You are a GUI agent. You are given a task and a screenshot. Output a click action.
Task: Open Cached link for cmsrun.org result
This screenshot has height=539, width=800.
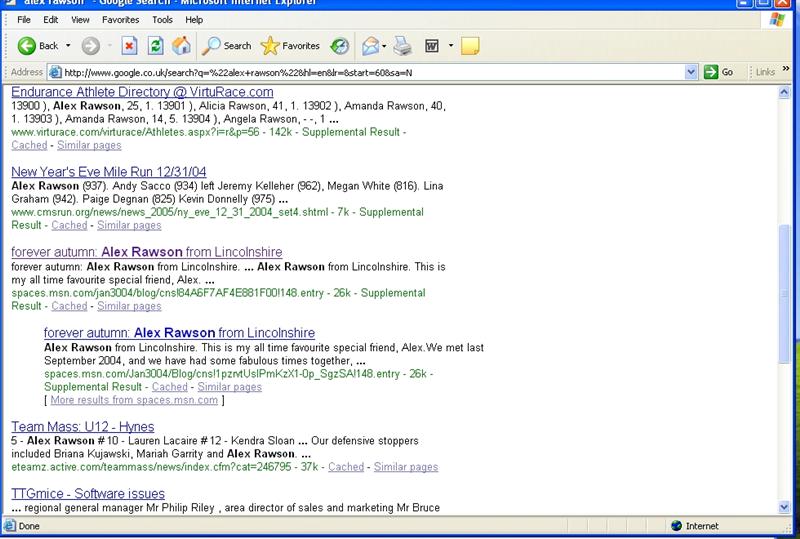tap(69, 226)
